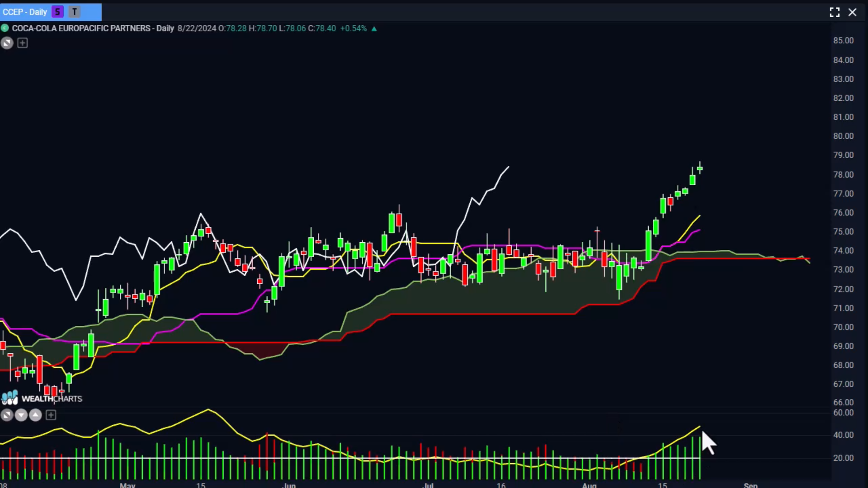
Task: Click the purple S badge on the tab
Action: (x=57, y=12)
